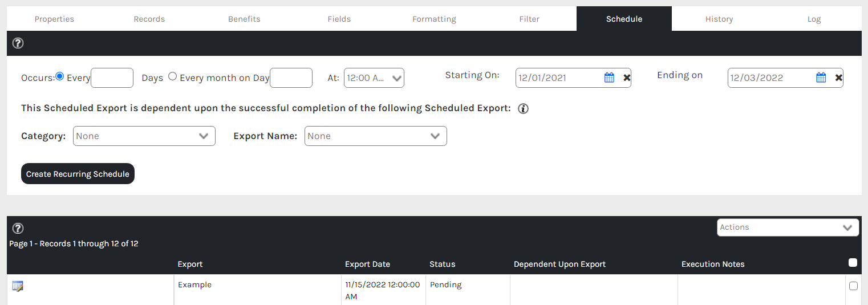
Task: Click the 11/15/2022 export date cell
Action: pyautogui.click(x=382, y=291)
